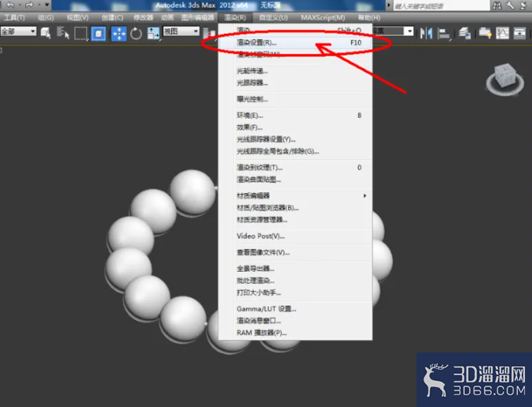
Task: Activate the Select and Scale tool
Action: pyautogui.click(x=153, y=34)
